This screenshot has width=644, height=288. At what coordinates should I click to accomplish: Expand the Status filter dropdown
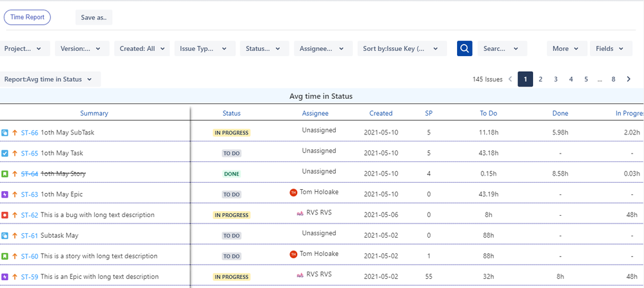point(264,48)
